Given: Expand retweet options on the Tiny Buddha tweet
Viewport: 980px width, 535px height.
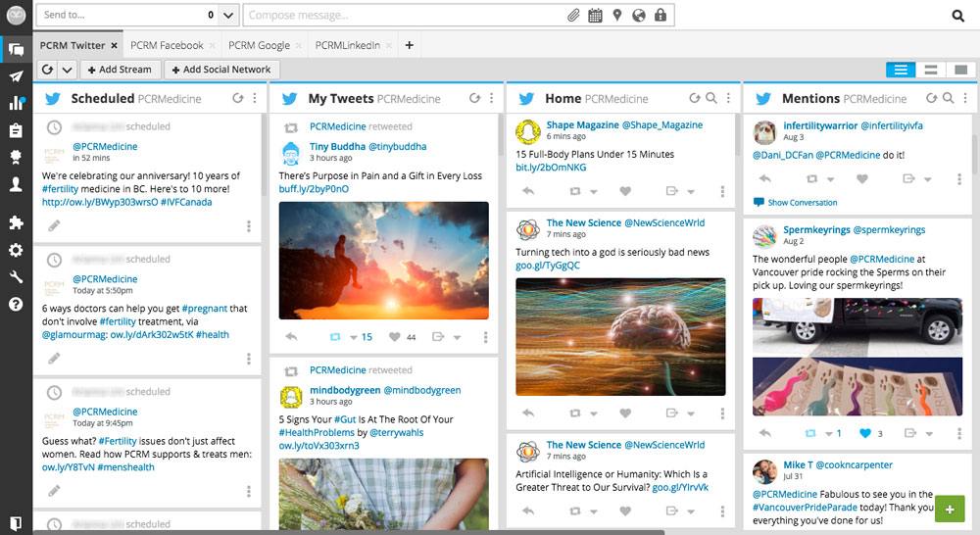Looking at the screenshot, I should coord(353,337).
